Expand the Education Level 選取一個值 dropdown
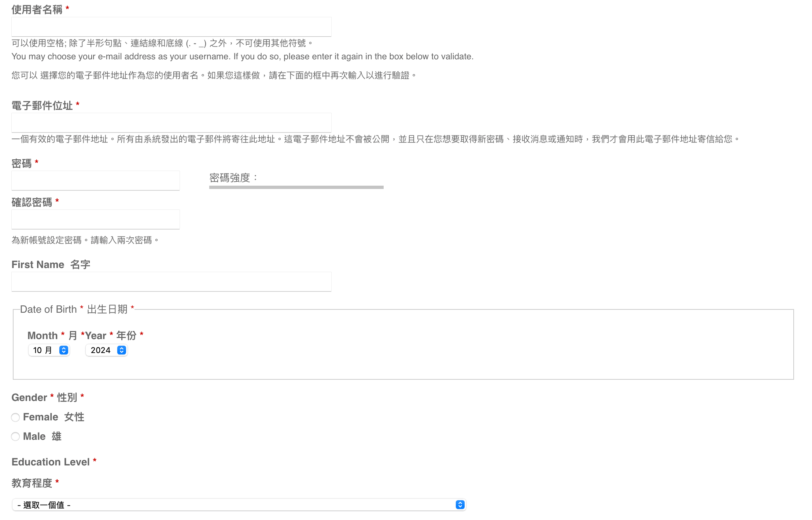812x520 pixels. (235, 505)
